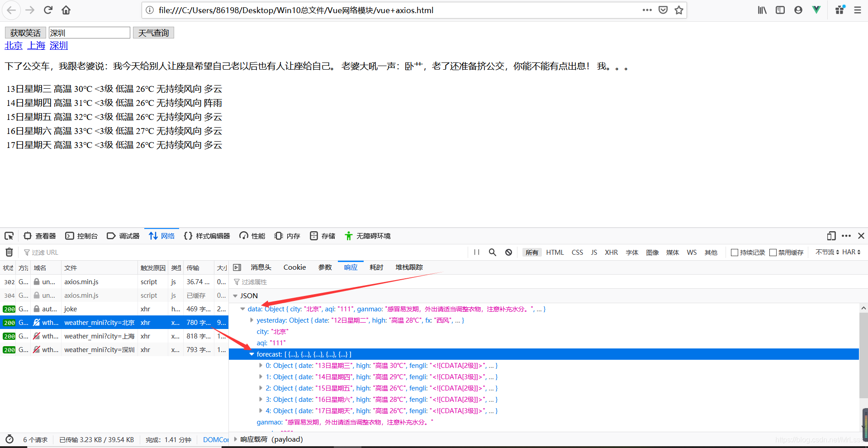Viewport: 868px width, 448px height.
Task: Expand forecast item 4 (17日星期天)
Action: [x=261, y=411]
